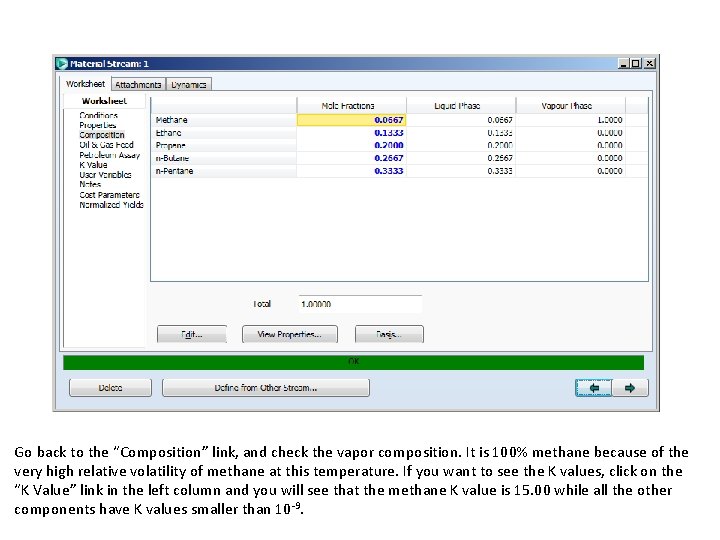Click the View Properties... button
720x540 pixels.
289,334
